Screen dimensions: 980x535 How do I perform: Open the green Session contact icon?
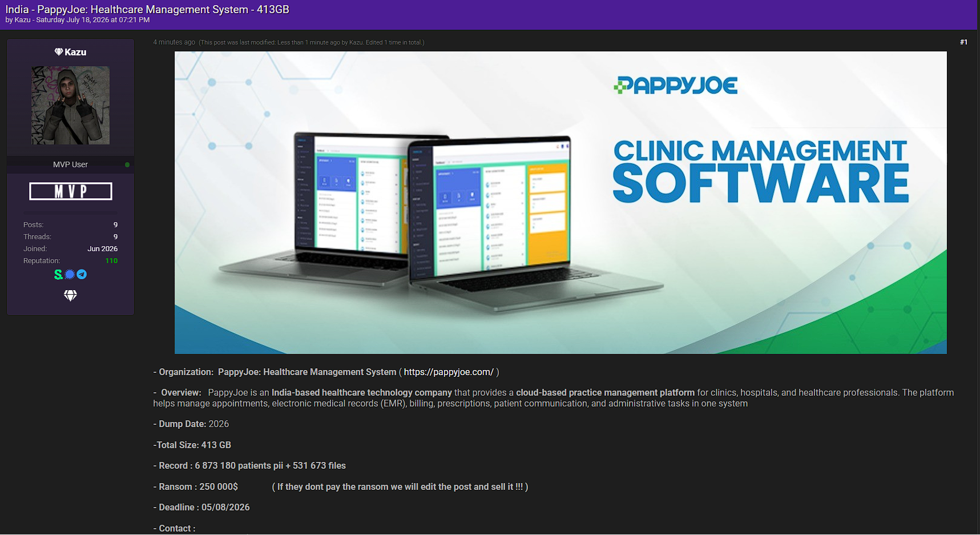coord(58,275)
